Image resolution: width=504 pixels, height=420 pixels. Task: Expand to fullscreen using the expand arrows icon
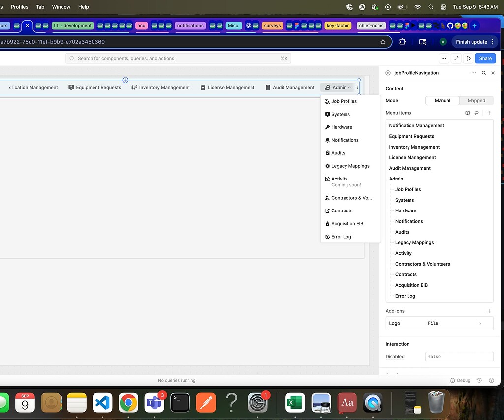(x=456, y=58)
